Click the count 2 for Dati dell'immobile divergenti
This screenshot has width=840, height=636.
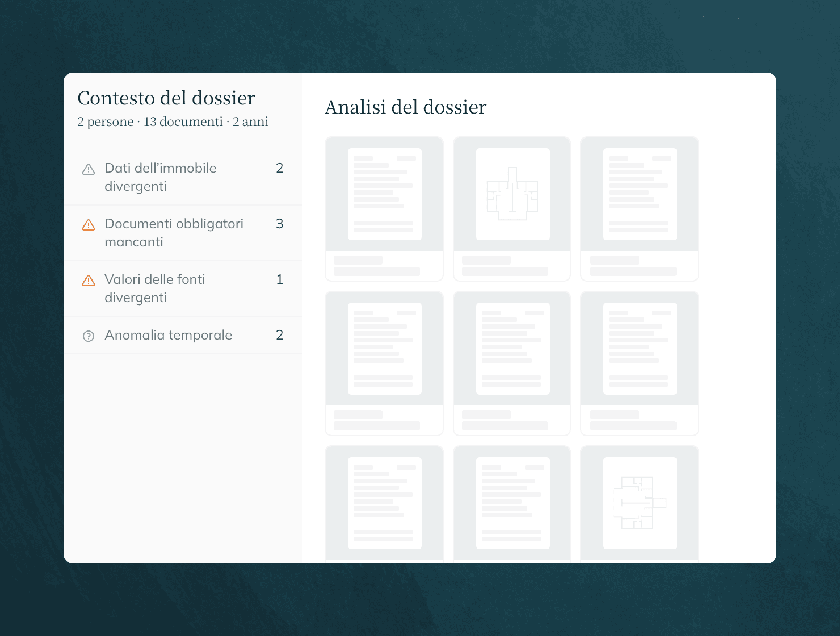point(280,168)
